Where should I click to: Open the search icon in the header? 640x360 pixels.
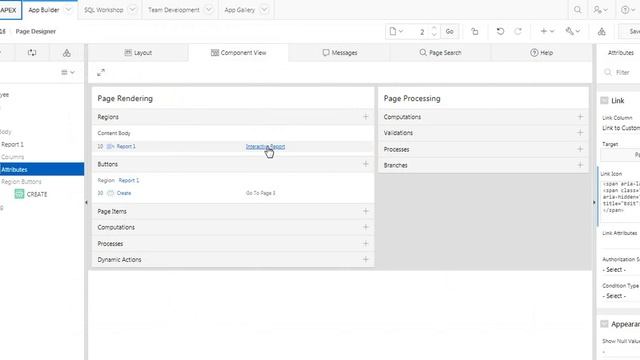pos(577,10)
